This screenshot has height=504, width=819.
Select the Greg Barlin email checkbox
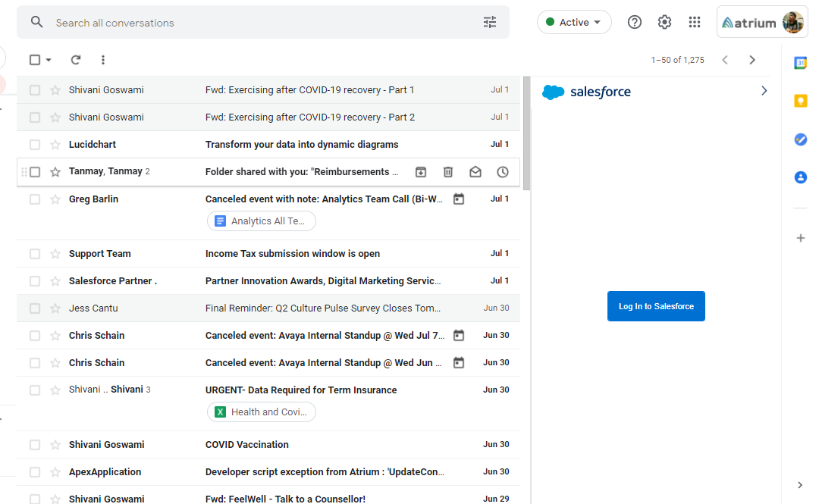(35, 199)
